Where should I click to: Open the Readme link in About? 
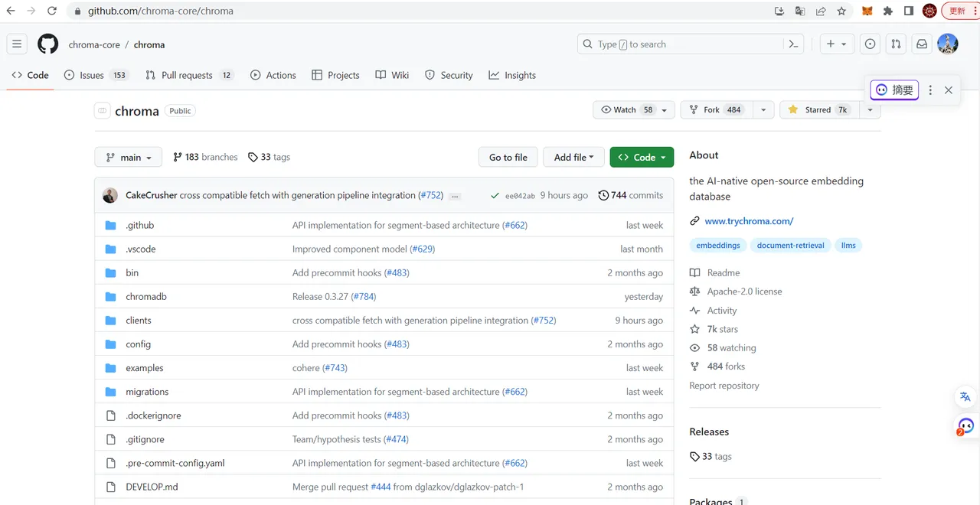tap(715, 272)
